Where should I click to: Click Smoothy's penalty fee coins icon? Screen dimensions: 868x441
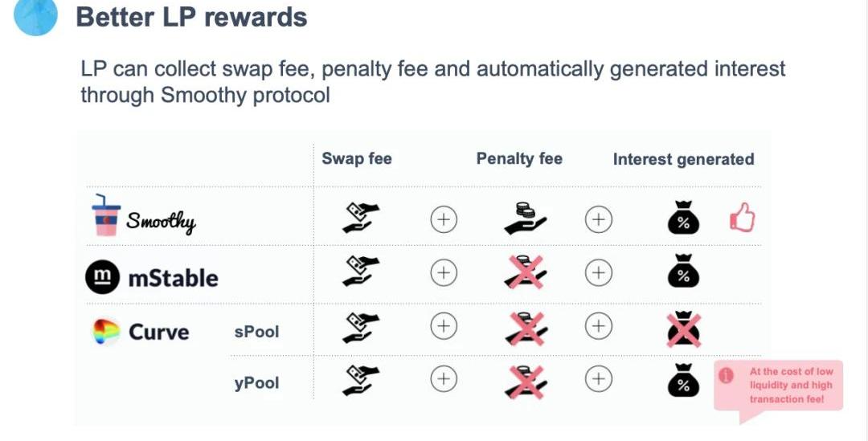coord(526,218)
